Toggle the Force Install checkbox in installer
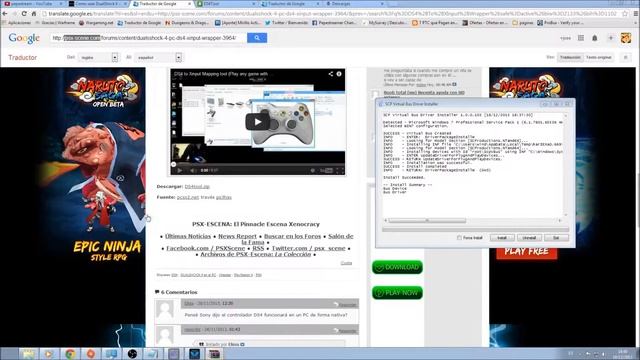Image resolution: width=640 pixels, height=360 pixels. pyautogui.click(x=459, y=238)
